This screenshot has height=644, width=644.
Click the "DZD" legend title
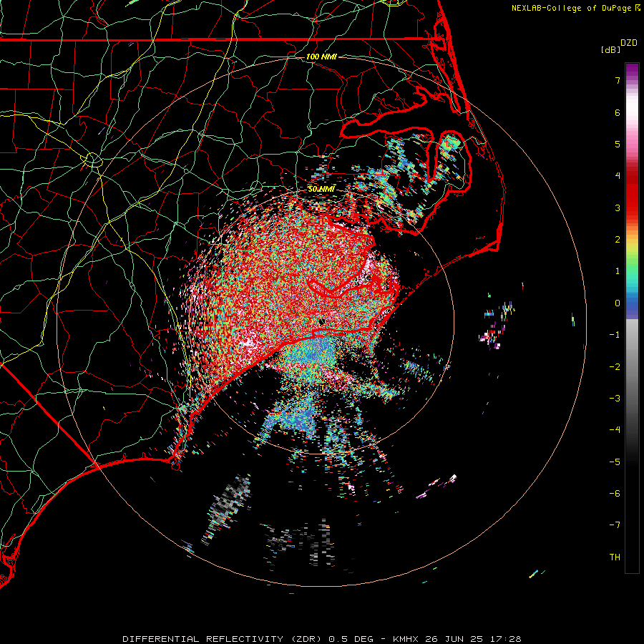[629, 43]
